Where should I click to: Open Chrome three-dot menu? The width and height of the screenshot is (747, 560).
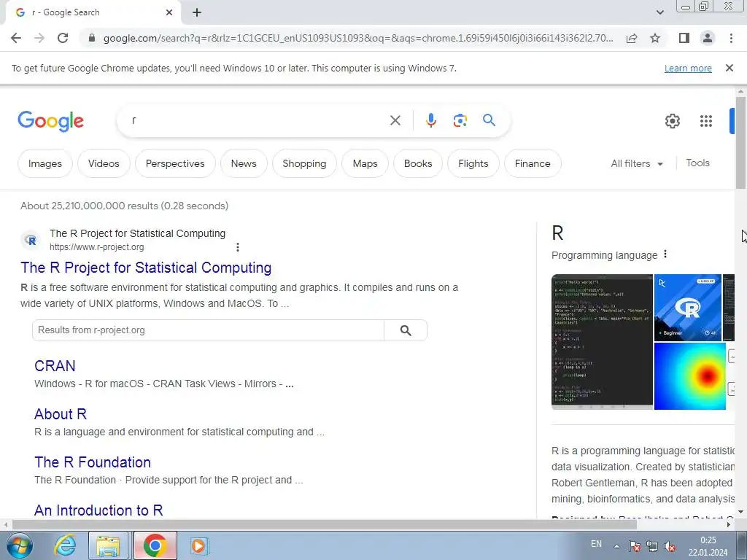pos(731,38)
